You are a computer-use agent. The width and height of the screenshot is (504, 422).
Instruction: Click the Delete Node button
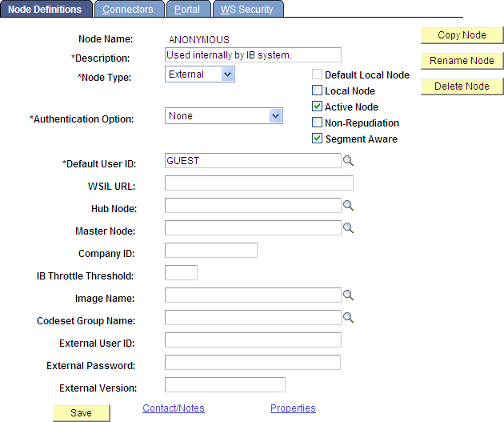tap(462, 86)
